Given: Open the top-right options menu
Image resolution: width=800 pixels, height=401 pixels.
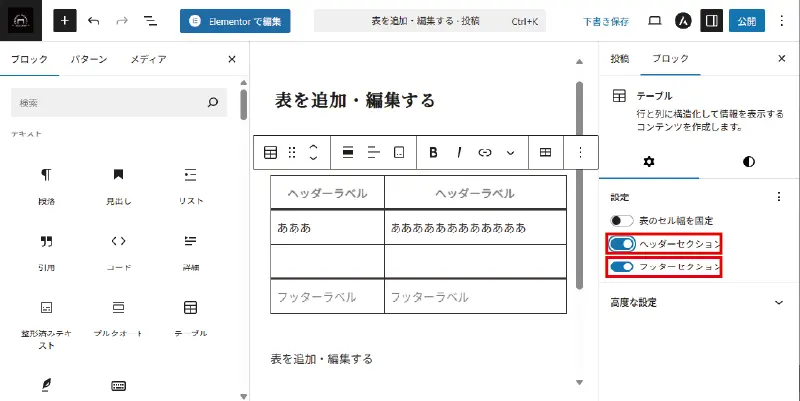Looking at the screenshot, I should 782,21.
